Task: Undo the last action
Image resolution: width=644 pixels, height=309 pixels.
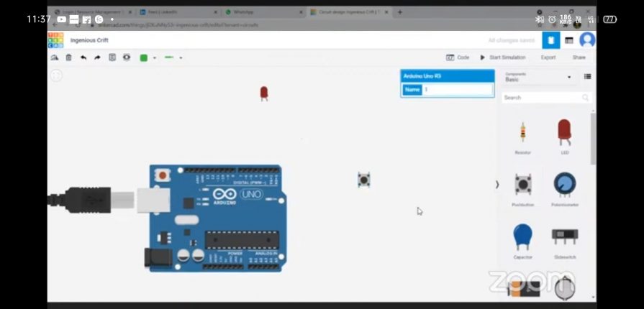Action: click(x=83, y=58)
